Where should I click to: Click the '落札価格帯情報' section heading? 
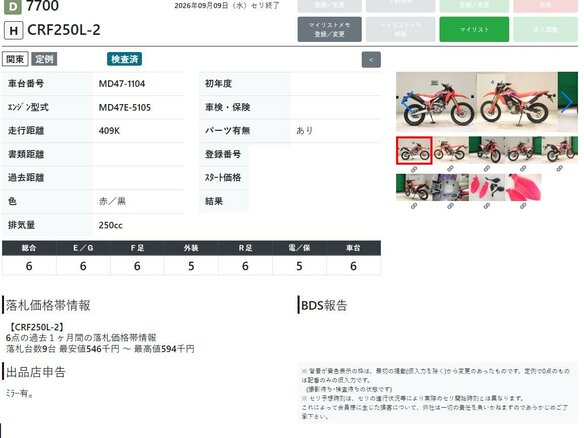click(48, 305)
